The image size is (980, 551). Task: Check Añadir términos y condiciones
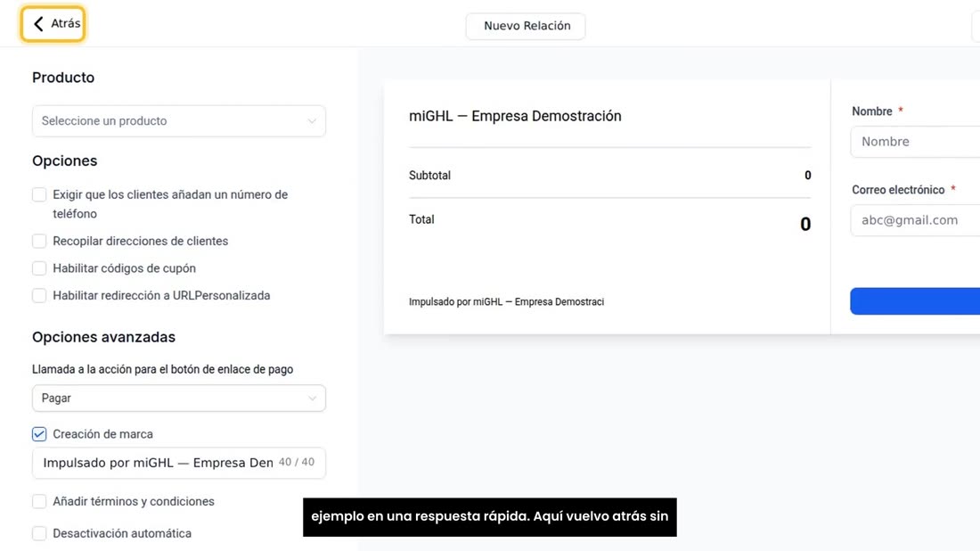pos(39,502)
